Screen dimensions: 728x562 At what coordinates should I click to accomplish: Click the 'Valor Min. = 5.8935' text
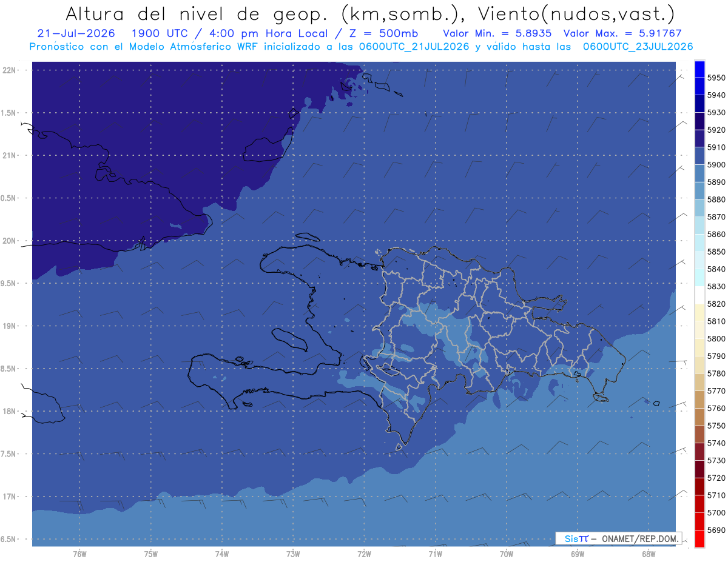497,33
